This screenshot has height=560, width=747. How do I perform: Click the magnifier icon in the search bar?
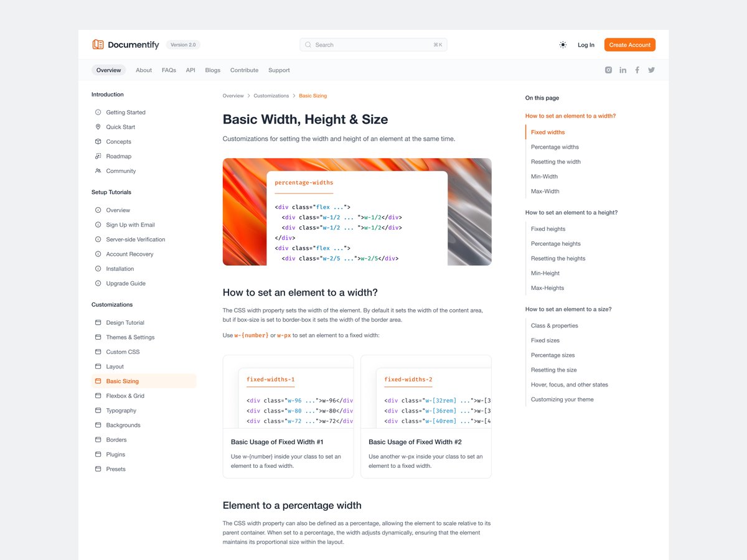coord(308,45)
